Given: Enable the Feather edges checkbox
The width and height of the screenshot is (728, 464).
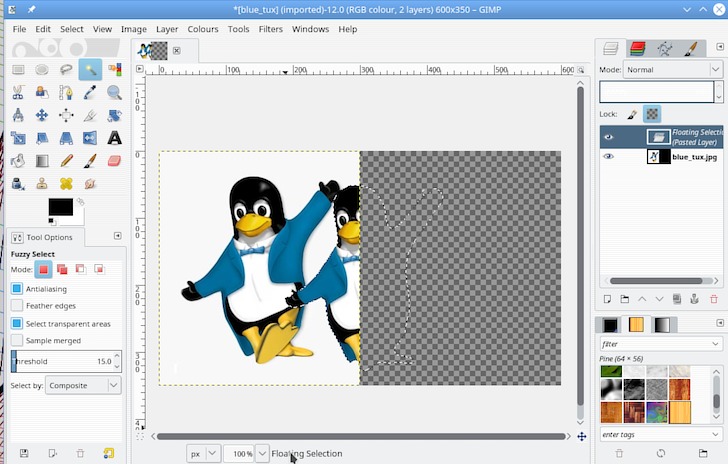Looking at the screenshot, I should [x=17, y=306].
